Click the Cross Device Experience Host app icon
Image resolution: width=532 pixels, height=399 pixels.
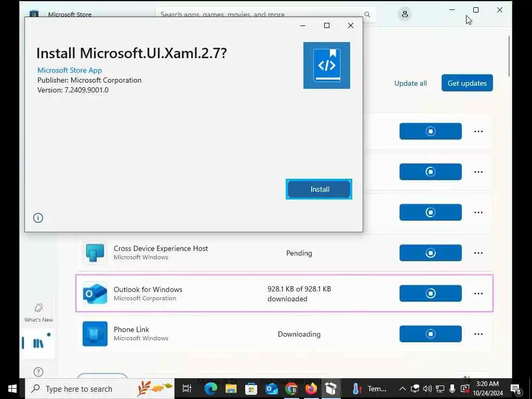pos(95,253)
